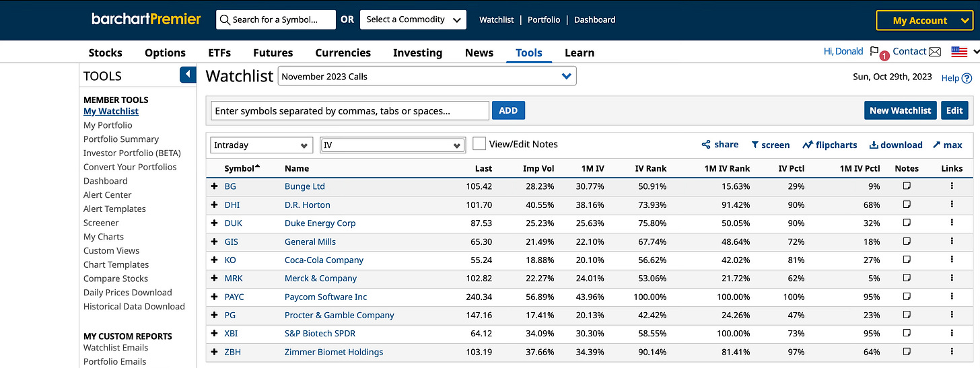Image resolution: width=980 pixels, height=368 pixels.
Task: Open the IV view dropdown
Action: pyautogui.click(x=393, y=145)
